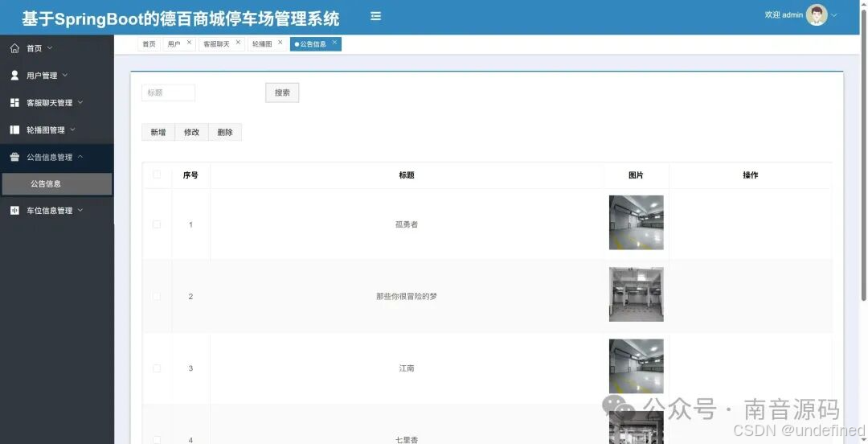The width and height of the screenshot is (868, 444).
Task: Click the 删除 button
Action: coord(225,132)
